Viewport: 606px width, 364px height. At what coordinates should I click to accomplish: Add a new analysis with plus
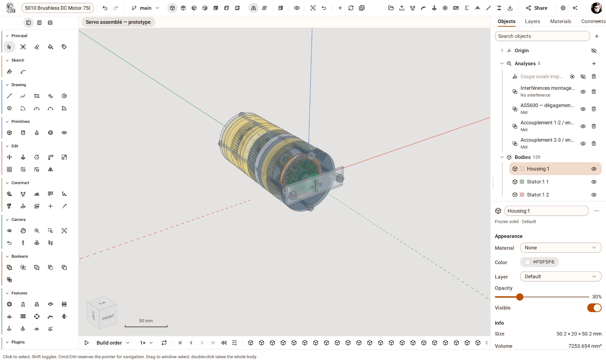[x=594, y=64]
